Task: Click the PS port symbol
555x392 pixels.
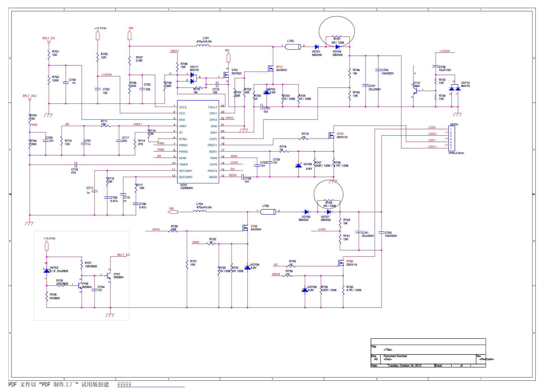Action: pyautogui.click(x=228, y=57)
